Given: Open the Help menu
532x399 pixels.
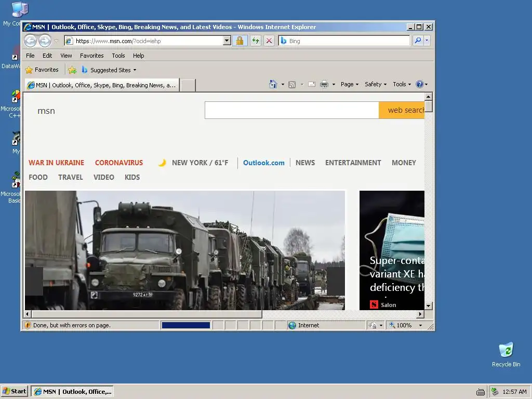Looking at the screenshot, I should (138, 56).
